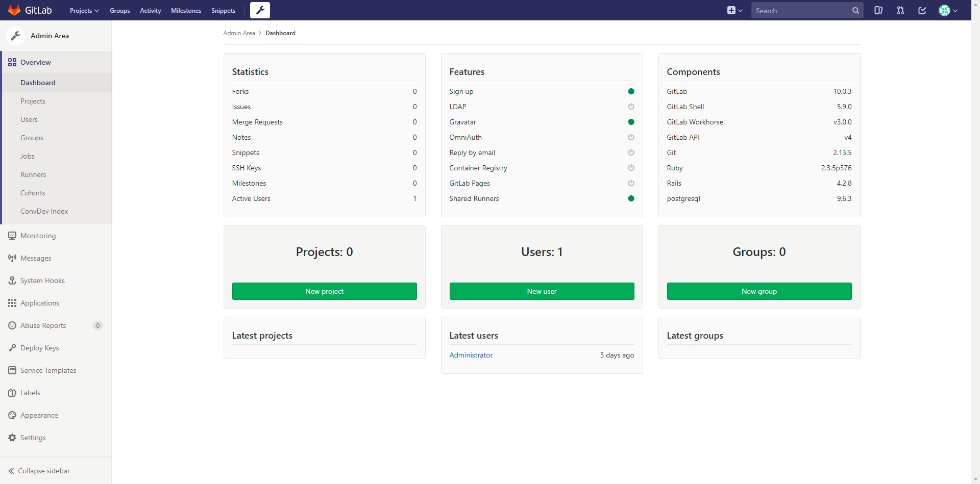The image size is (980, 484).
Task: Open the admin area wrench icon in navbar
Action: [x=260, y=10]
